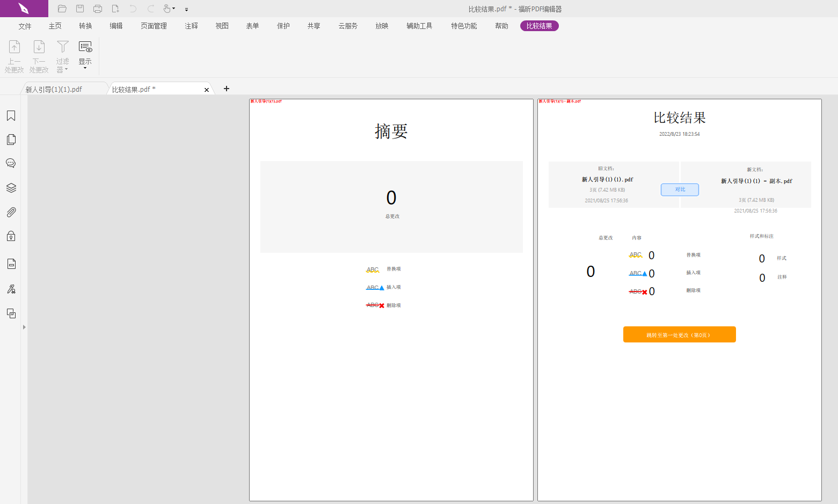Click the blue 对比 compare button
Screen dimensions: 838x504
[679, 189]
